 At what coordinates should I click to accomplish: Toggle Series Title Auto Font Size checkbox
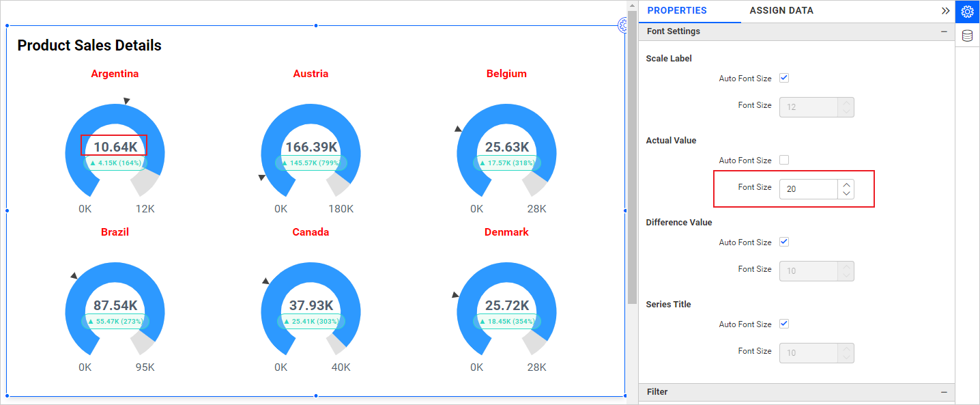click(x=784, y=324)
